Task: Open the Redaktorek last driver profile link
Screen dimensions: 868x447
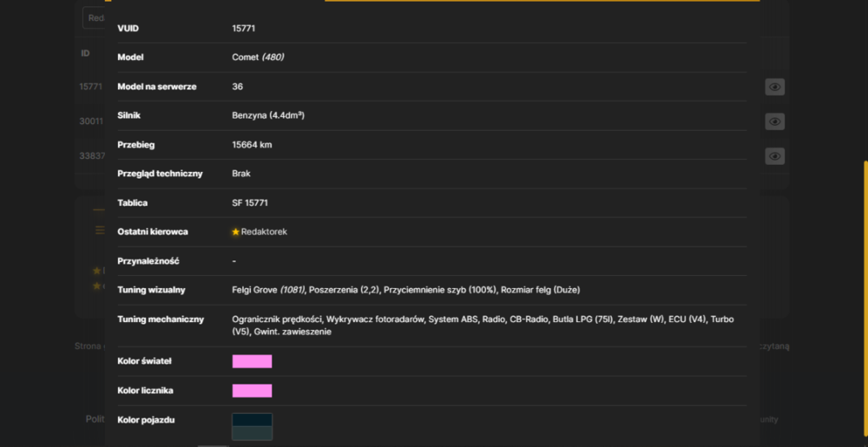Action: (x=264, y=232)
